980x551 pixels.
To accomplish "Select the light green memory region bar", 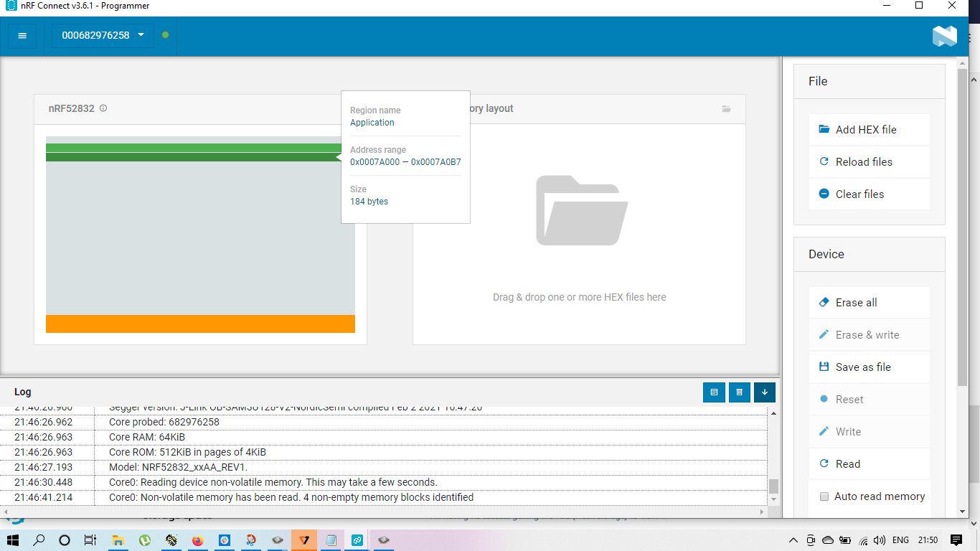I will tap(194, 148).
